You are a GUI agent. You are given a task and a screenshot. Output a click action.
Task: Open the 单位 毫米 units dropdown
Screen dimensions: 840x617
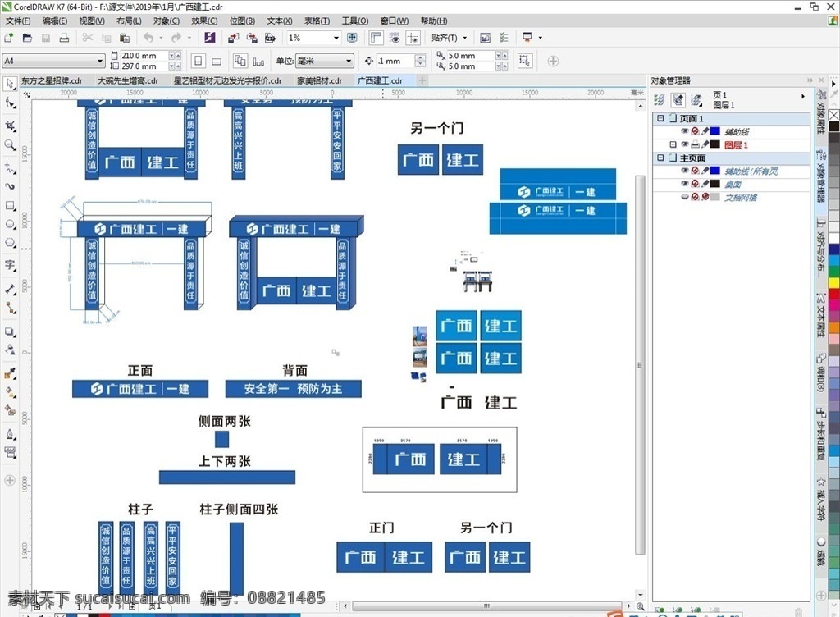point(349,61)
